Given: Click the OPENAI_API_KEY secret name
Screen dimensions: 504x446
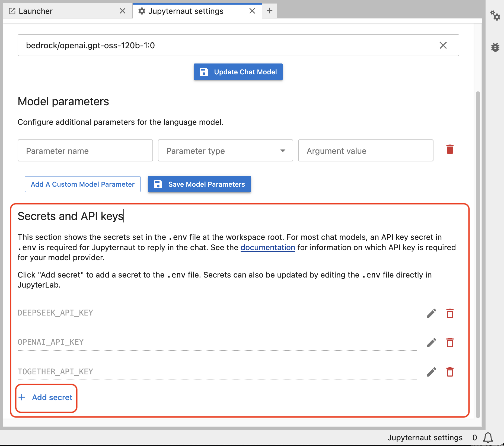Looking at the screenshot, I should tap(51, 342).
